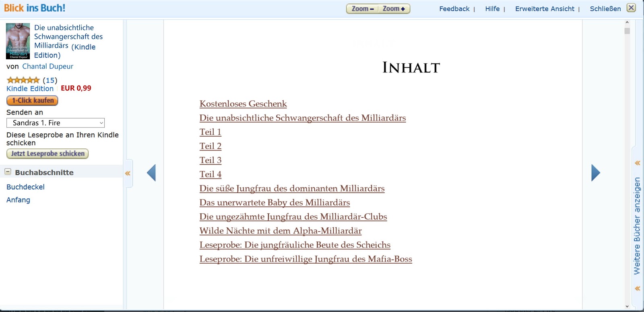This screenshot has width=644, height=312.
Task: Switch to Erweiterte Ansicht
Action: [x=545, y=9]
